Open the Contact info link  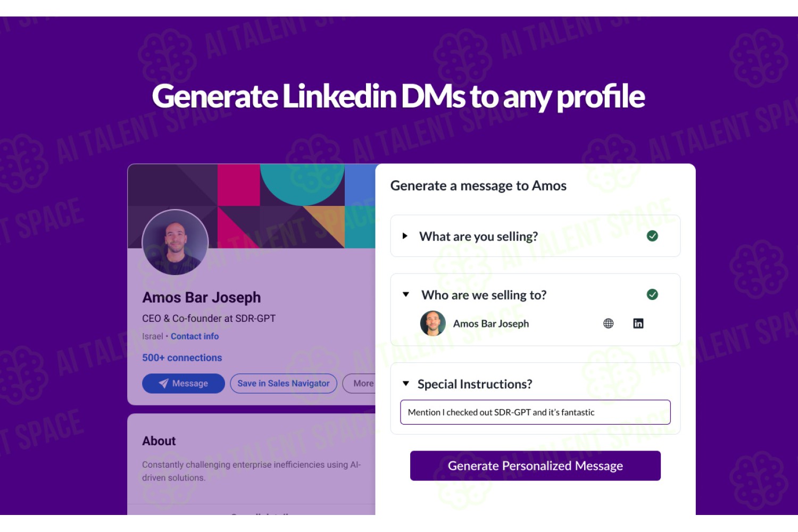coord(195,336)
